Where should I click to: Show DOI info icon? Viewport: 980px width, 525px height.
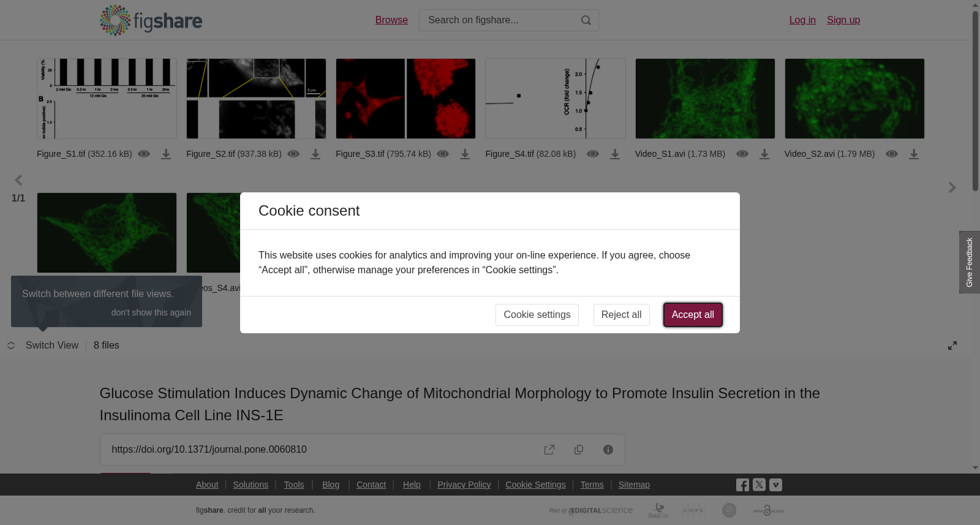(x=608, y=450)
